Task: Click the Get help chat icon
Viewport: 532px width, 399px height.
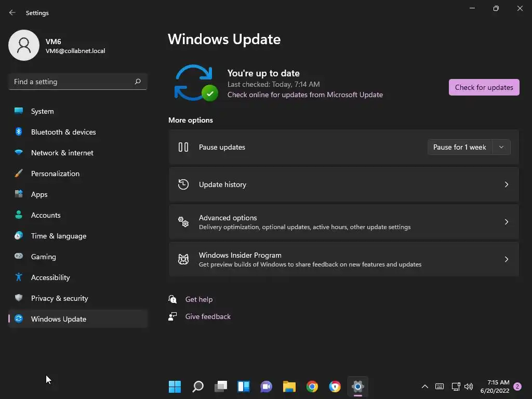Action: [172, 299]
